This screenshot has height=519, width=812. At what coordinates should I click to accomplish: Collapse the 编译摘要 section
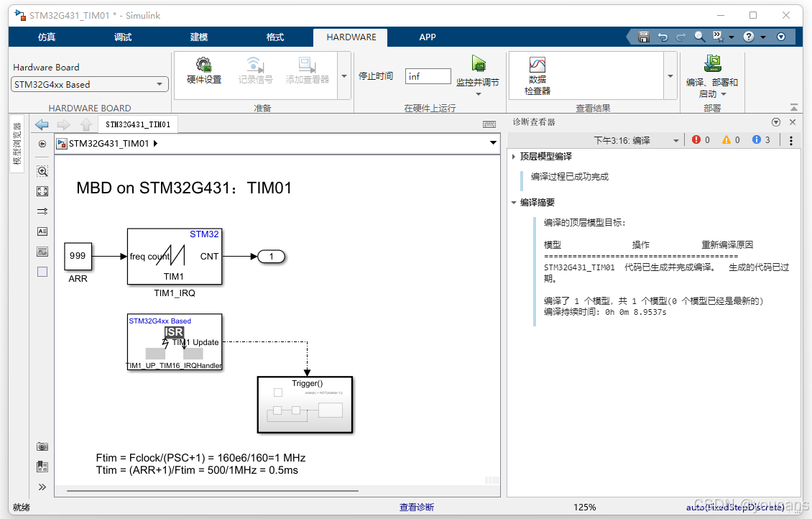click(513, 203)
